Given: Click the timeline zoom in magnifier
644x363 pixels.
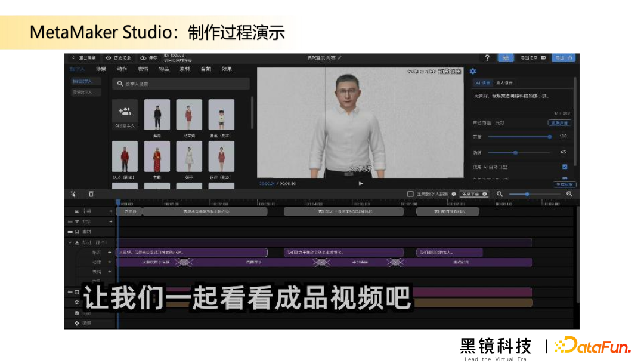Looking at the screenshot, I should [569, 194].
